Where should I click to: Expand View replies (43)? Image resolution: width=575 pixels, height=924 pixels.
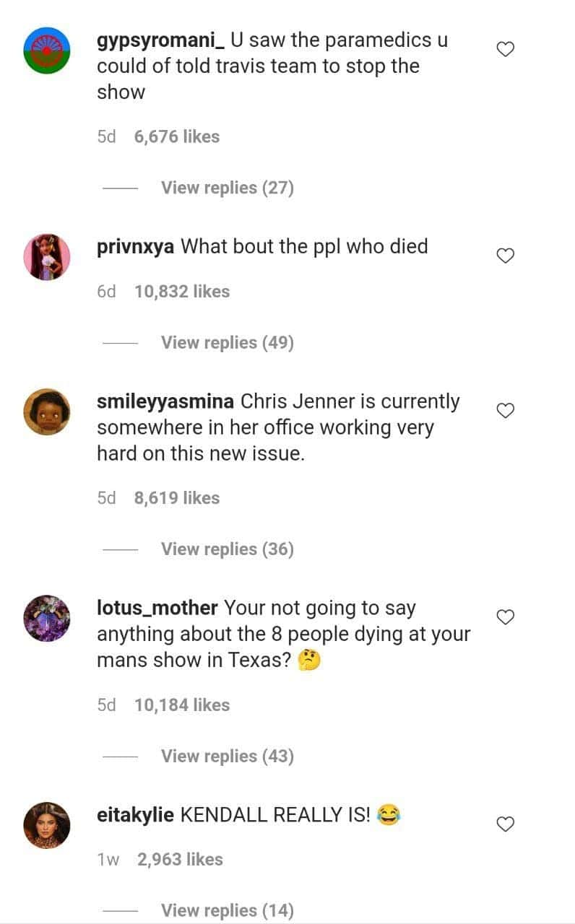(x=227, y=757)
